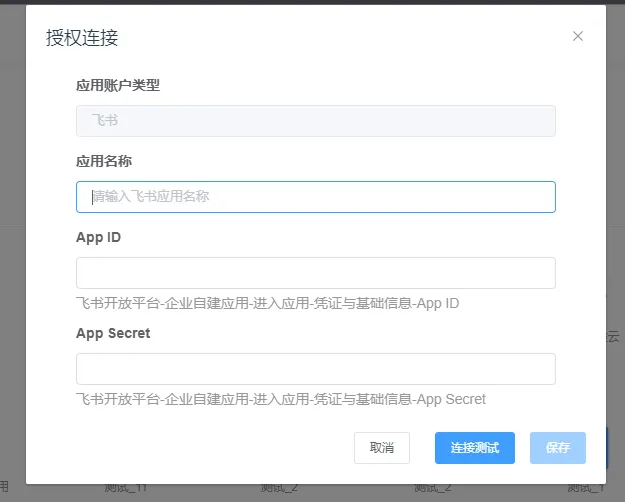This screenshot has height=502, width=625.
Task: Click the 请输入飞书应用名称 placeholder text
Action: pos(151,197)
